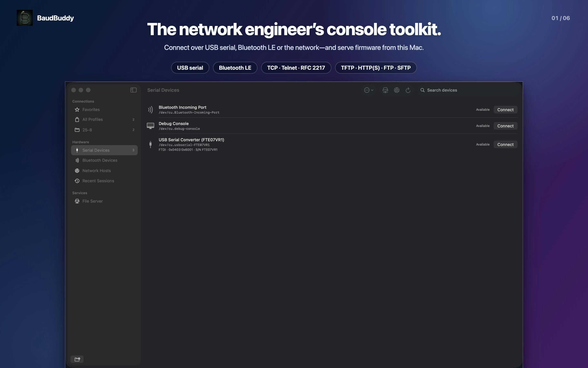Connect to Bluetooth Incoming Port
The height and width of the screenshot is (368, 588).
coord(505,110)
